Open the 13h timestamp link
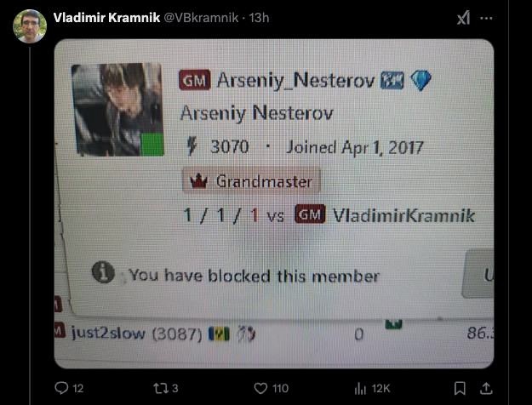The height and width of the screenshot is (405, 532). coord(260,17)
